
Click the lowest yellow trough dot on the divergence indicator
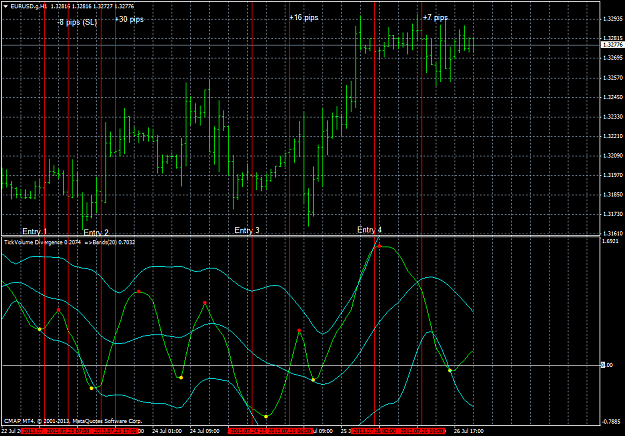pyautogui.click(x=266, y=416)
